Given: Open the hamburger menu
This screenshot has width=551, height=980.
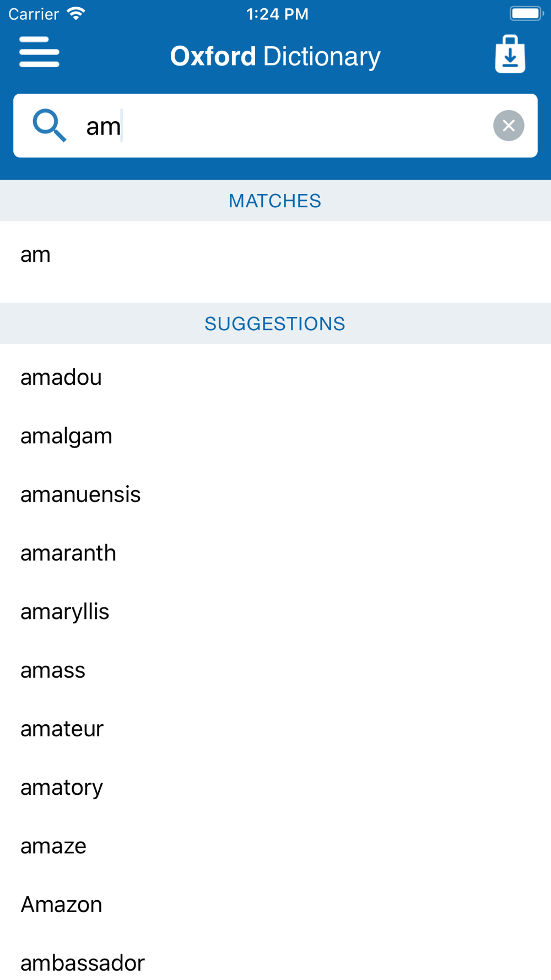Looking at the screenshot, I should pyautogui.click(x=39, y=52).
